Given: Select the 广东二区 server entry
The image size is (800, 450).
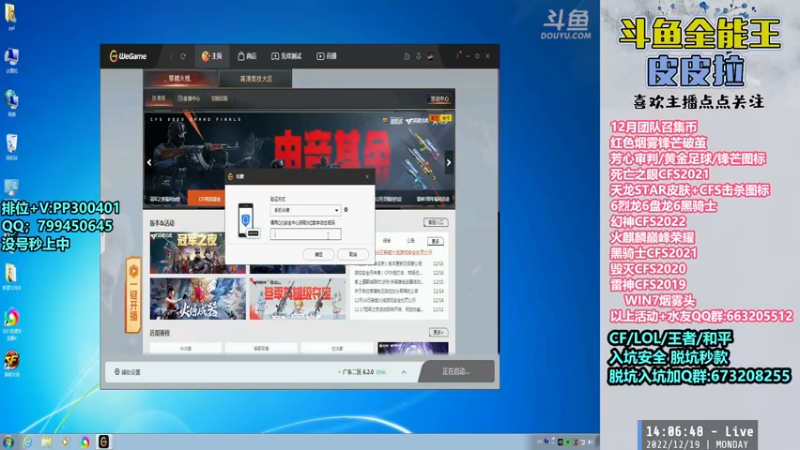Looking at the screenshot, I should point(362,372).
